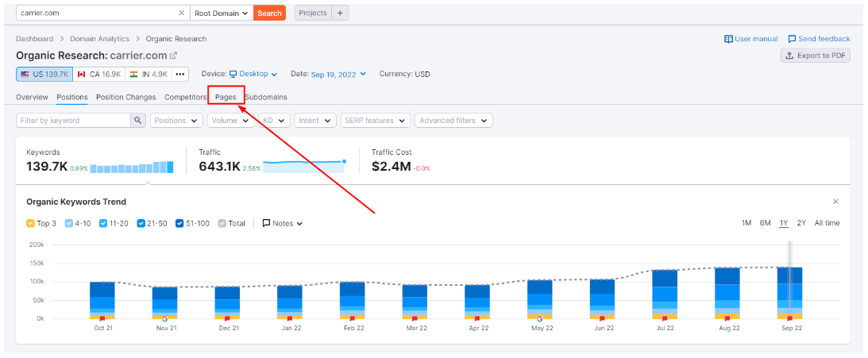This screenshot has width=868, height=358.
Task: Click the Mar 22 red note flag
Action: tap(415, 319)
